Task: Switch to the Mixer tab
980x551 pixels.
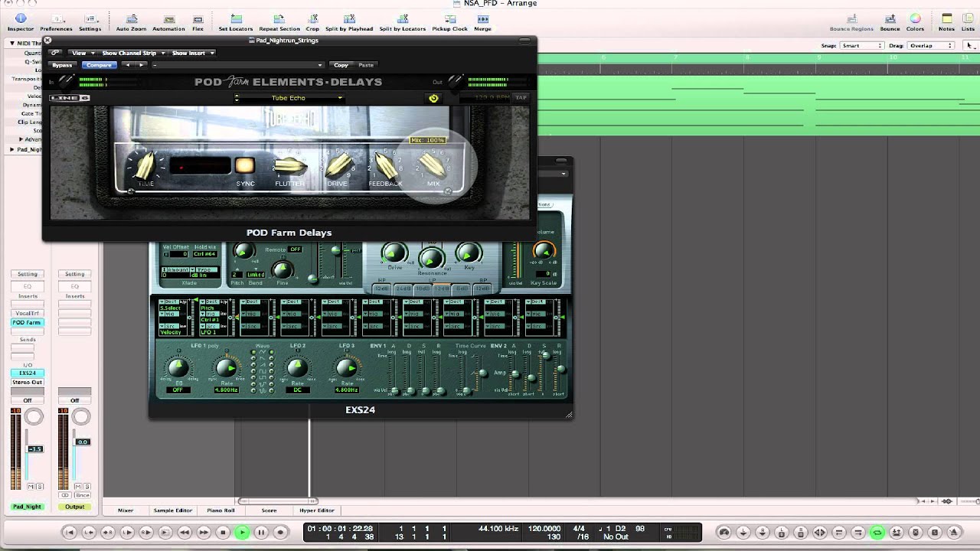Action: (126, 510)
